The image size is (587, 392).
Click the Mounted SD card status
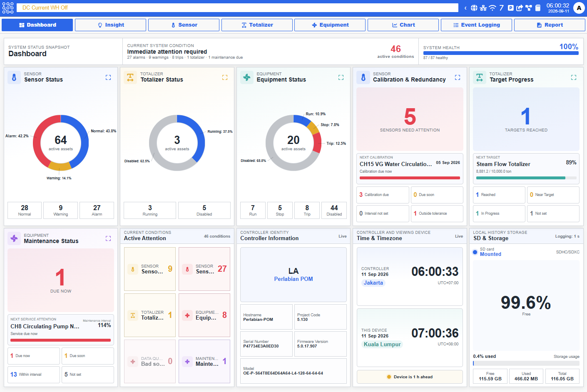pos(490,254)
